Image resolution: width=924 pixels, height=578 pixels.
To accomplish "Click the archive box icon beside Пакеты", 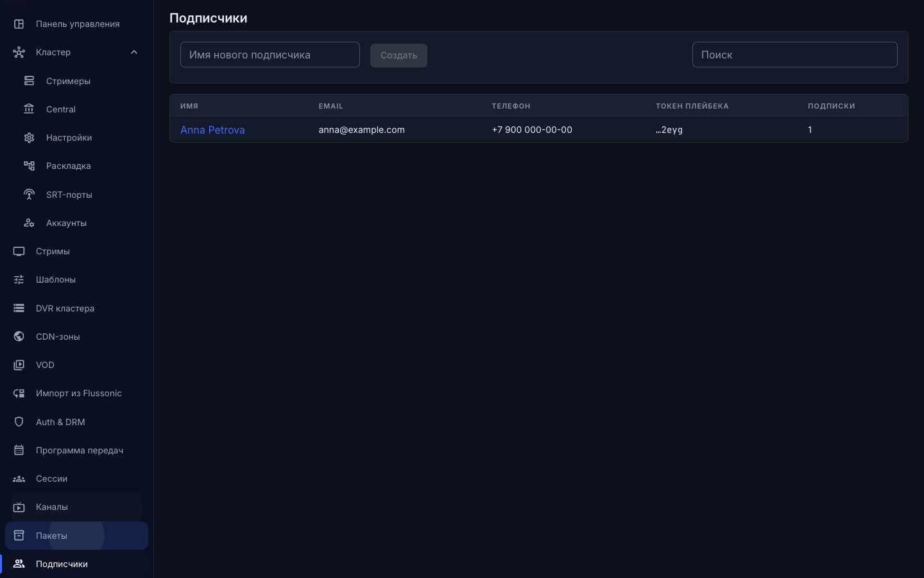I will click(19, 536).
